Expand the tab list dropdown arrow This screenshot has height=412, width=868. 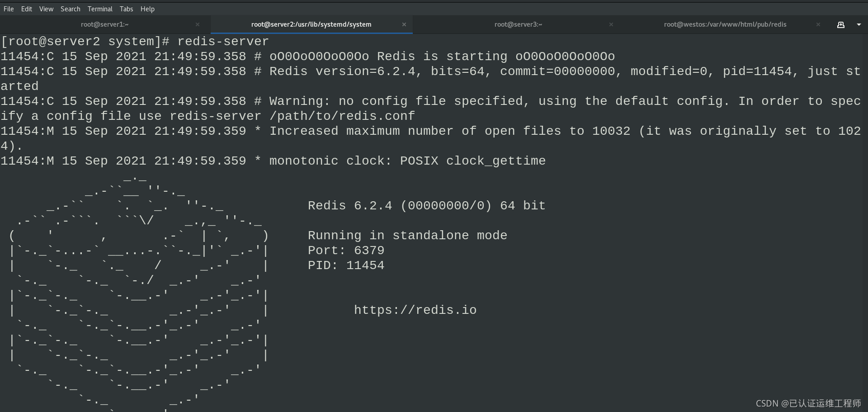pyautogui.click(x=859, y=25)
